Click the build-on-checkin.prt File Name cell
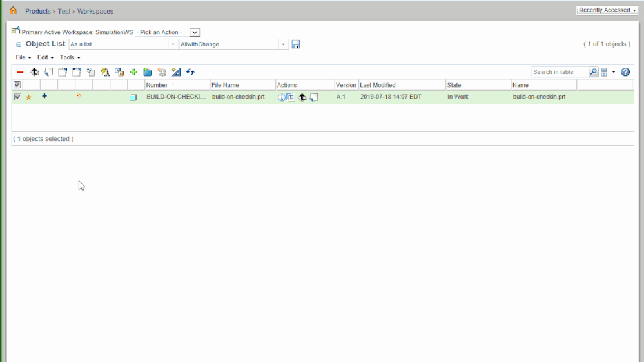 point(239,97)
